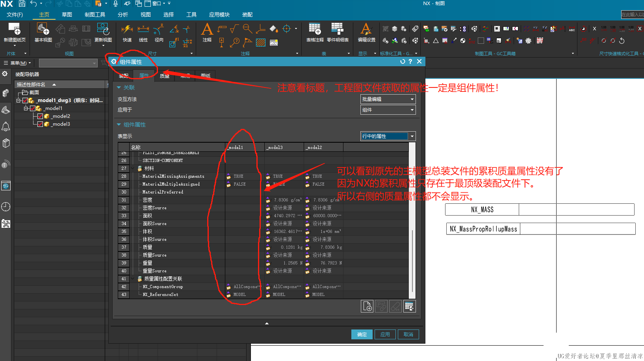644x361 pixels.
Task: Open the 文件(F) menu
Action: [x=15, y=15]
